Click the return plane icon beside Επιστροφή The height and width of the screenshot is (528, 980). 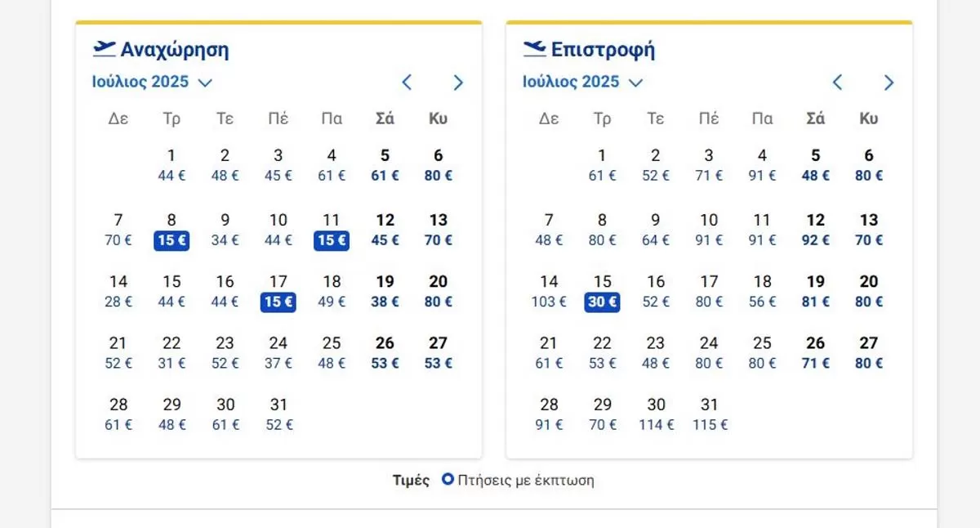coord(535,49)
